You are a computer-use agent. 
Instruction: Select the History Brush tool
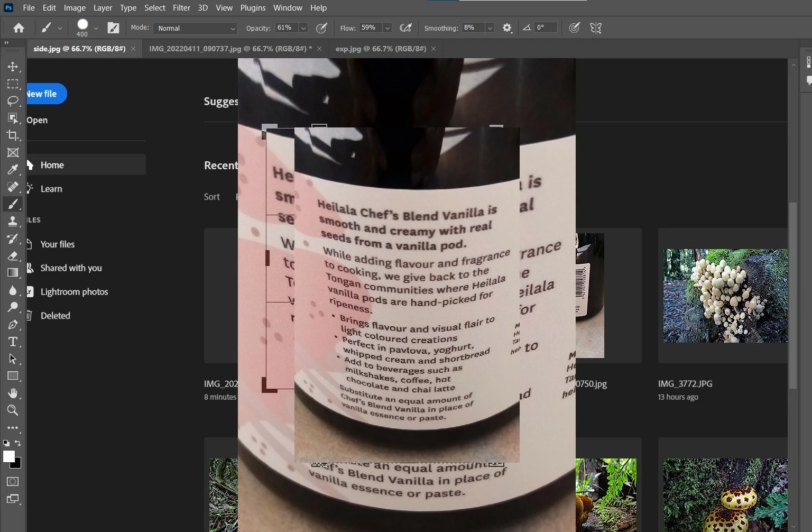click(13, 239)
